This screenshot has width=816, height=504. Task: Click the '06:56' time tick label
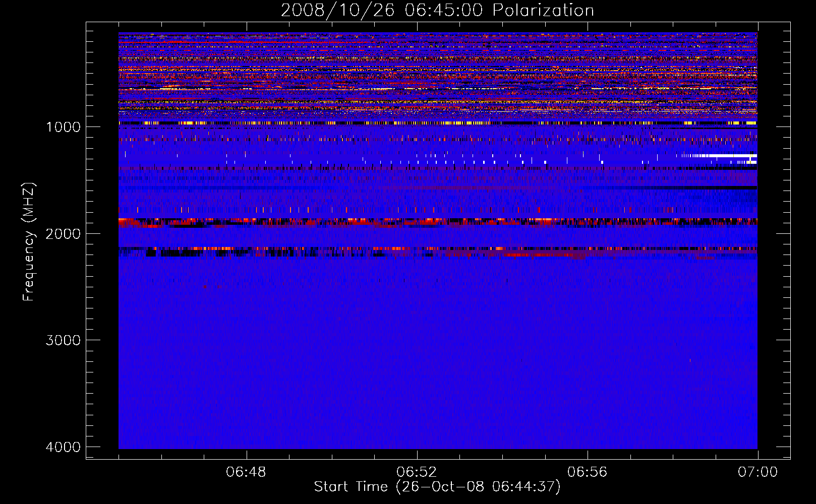point(587,472)
